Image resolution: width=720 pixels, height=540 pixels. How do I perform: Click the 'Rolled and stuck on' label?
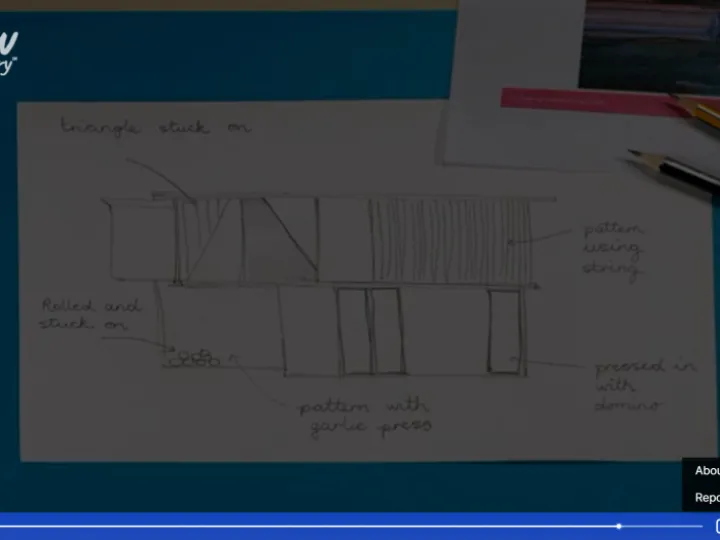(x=90, y=314)
